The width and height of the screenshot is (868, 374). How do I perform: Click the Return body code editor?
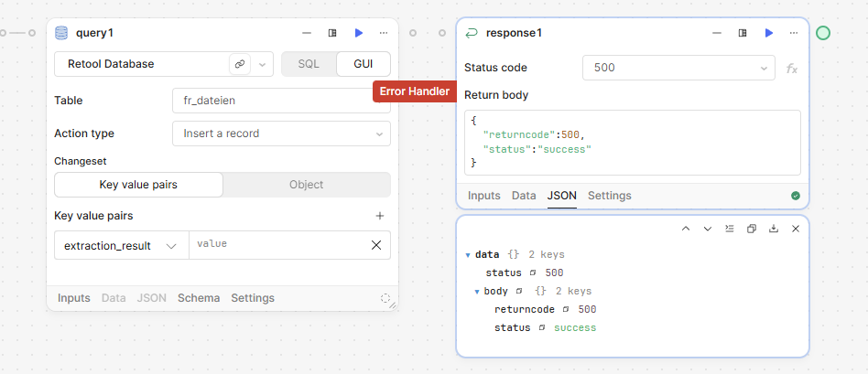tap(632, 142)
